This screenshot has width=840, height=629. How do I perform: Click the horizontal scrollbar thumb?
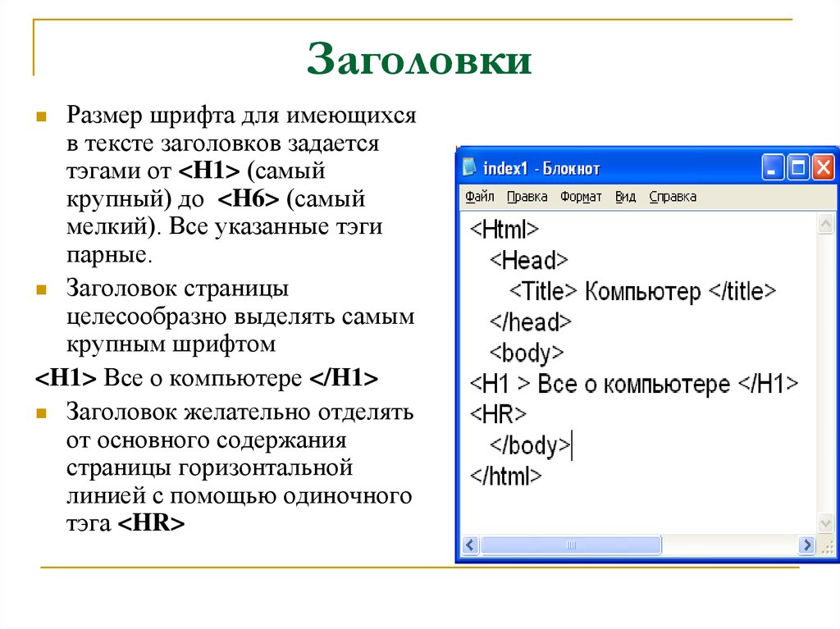tap(571, 545)
